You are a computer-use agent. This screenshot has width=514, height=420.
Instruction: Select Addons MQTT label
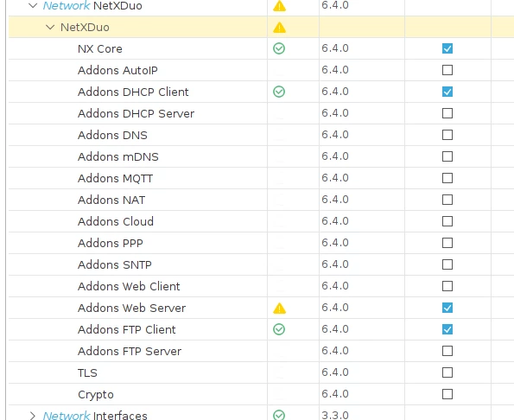115,179
